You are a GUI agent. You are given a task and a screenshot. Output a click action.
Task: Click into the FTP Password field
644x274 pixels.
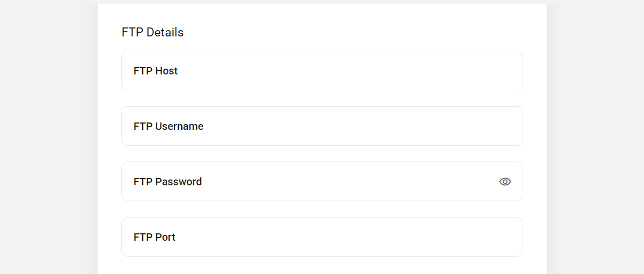coord(322,182)
